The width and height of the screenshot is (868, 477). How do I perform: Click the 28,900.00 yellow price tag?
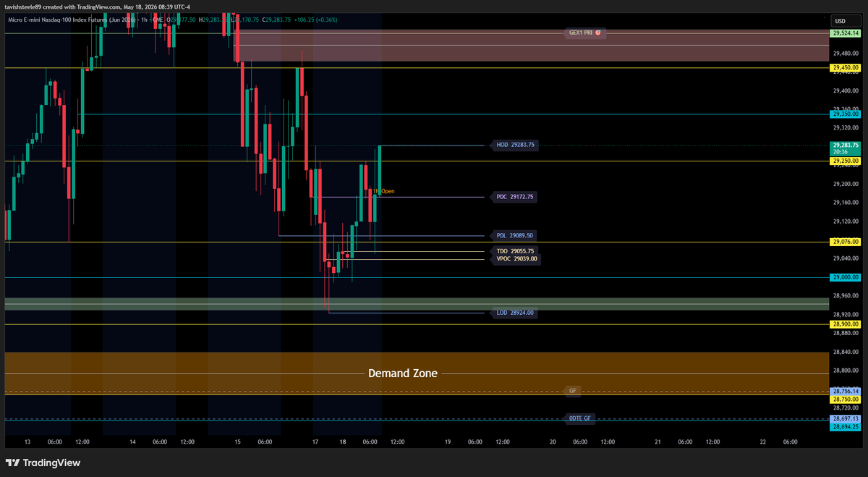click(846, 324)
